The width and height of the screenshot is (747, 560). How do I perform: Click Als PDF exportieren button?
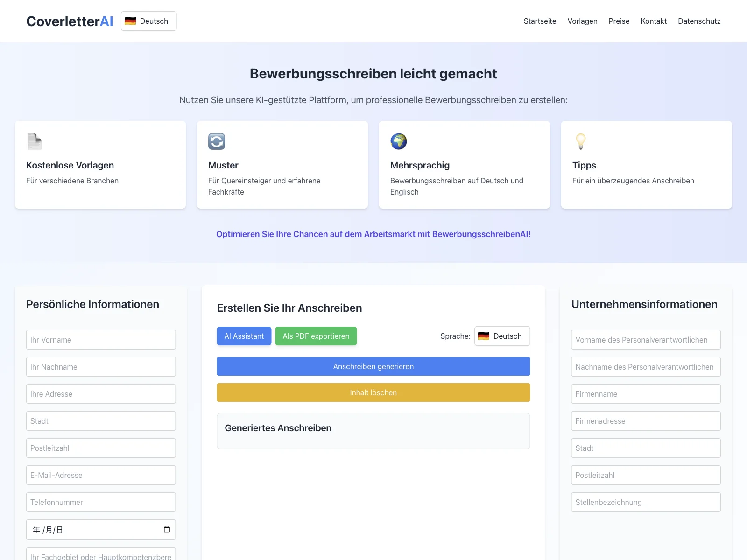(x=316, y=336)
